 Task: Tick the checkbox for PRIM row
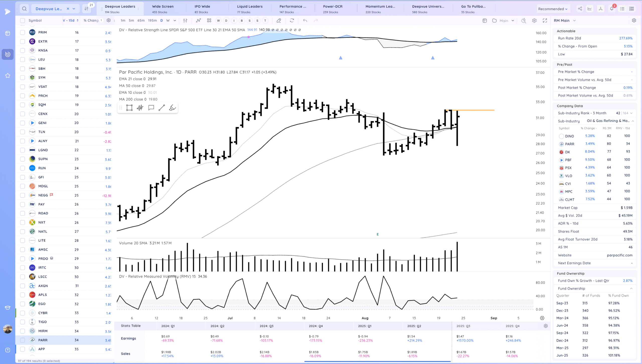click(x=23, y=32)
